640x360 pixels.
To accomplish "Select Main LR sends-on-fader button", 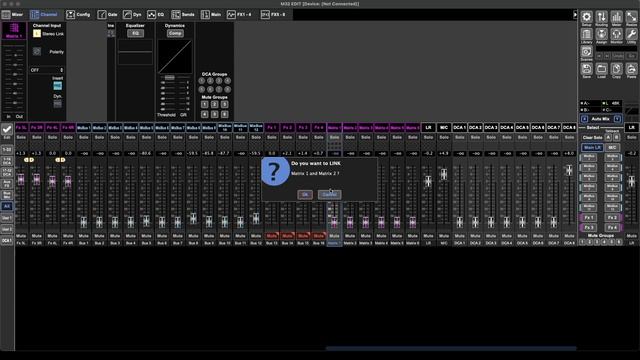I will point(592,147).
